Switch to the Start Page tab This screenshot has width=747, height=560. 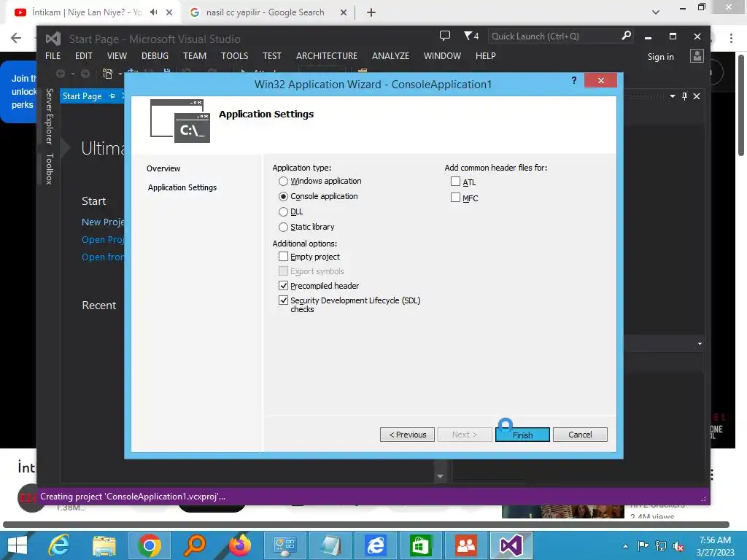pos(82,96)
